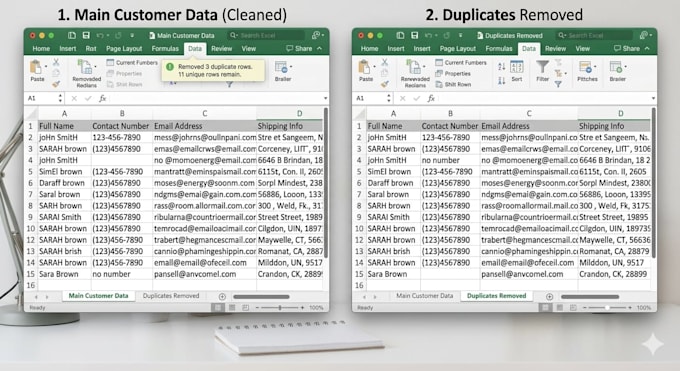The height and width of the screenshot is (371, 680).
Task: Select 'joHn SmitH' cell in row 2 of Duplicates Removed
Action: coord(393,138)
